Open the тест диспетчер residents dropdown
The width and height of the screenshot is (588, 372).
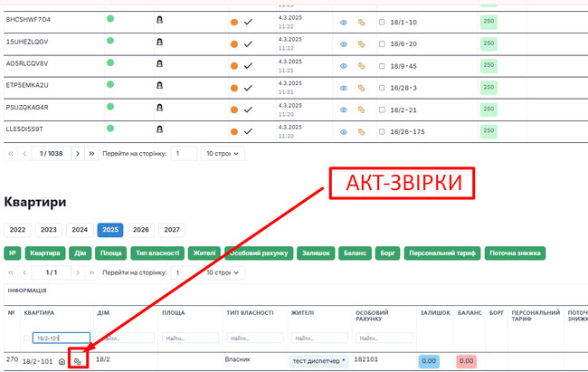point(318,361)
